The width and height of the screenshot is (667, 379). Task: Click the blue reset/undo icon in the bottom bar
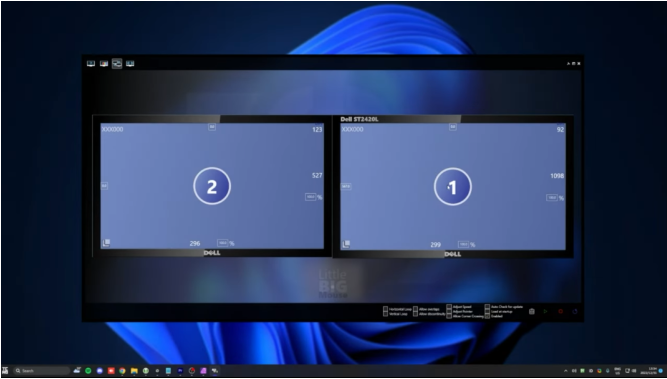click(575, 311)
